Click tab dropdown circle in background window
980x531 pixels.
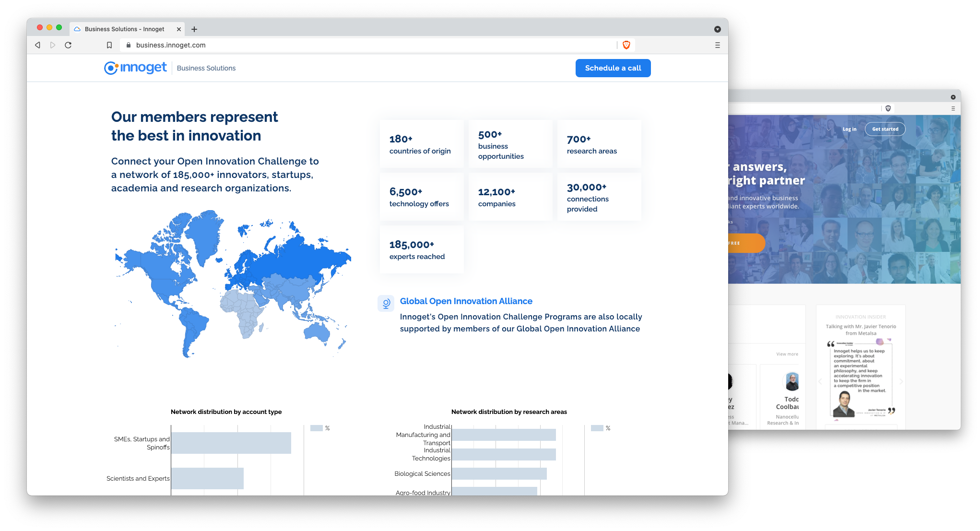953,97
